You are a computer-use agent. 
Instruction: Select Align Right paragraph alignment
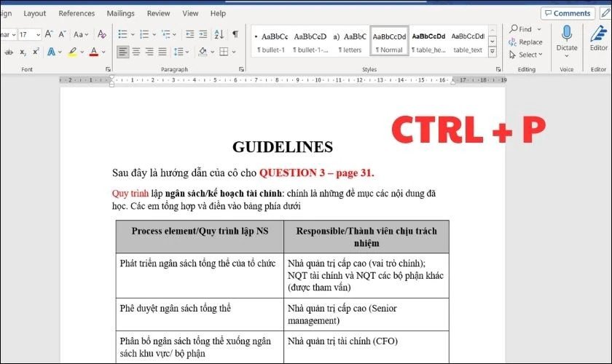pyautogui.click(x=149, y=52)
